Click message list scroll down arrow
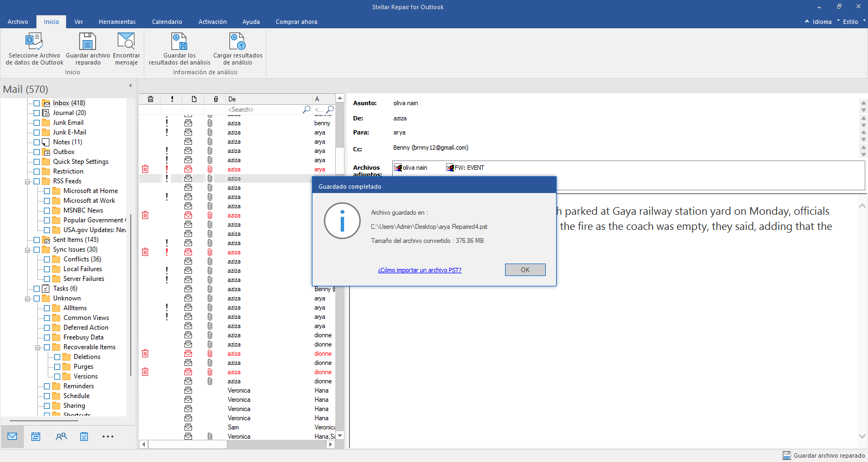This screenshot has width=868, height=462. coord(340,435)
